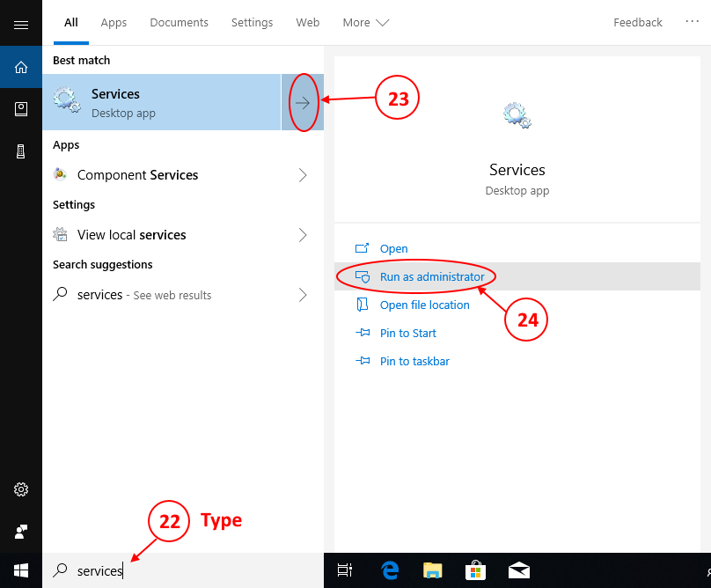Click the Run as administrator shield icon
This screenshot has height=588, width=711.
pos(363,276)
